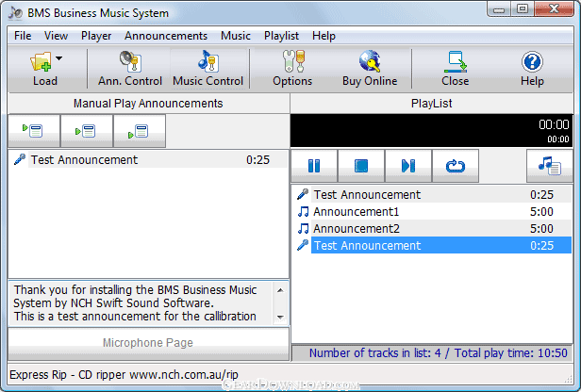Click the black playback time display
This screenshot has width=581, height=392.
click(432, 131)
